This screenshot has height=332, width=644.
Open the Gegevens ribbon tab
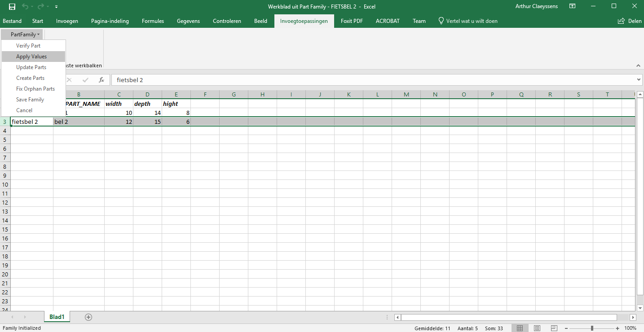pyautogui.click(x=188, y=21)
